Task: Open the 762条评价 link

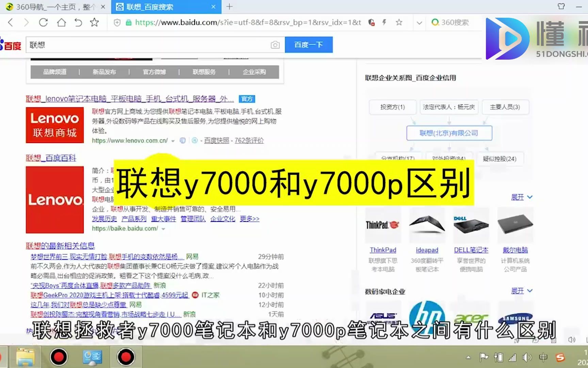Action: [x=249, y=140]
